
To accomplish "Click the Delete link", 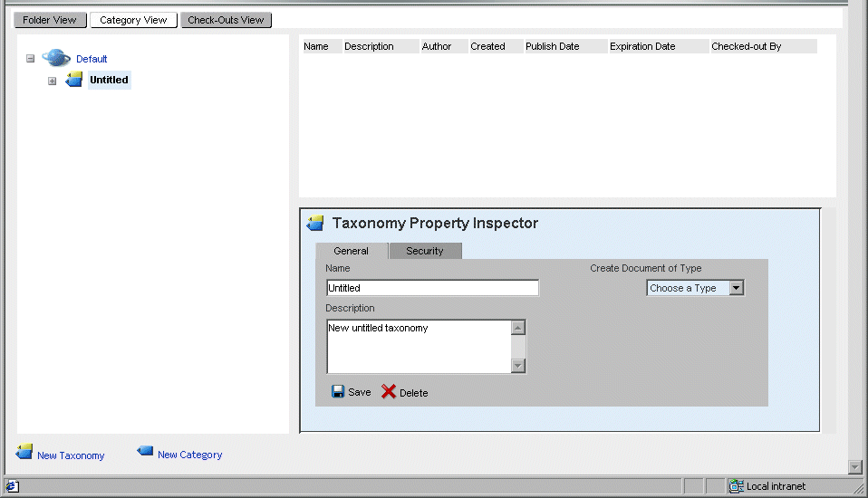I will tap(413, 393).
